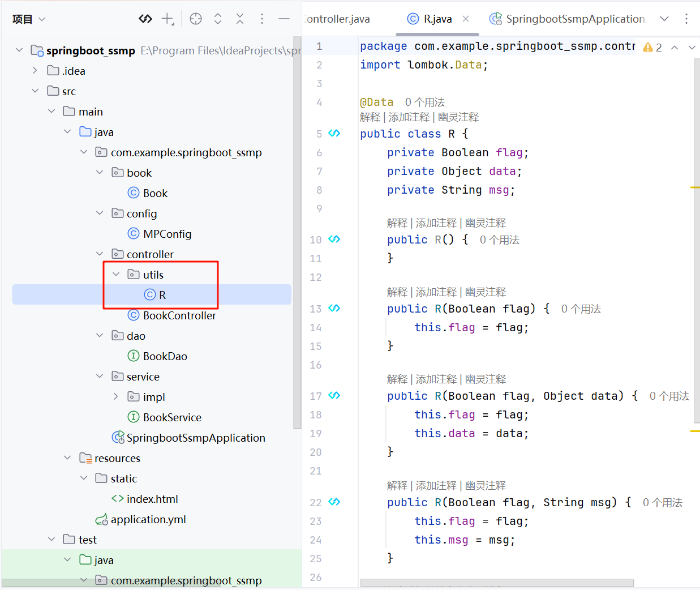The width and height of the screenshot is (700, 590).
Task: Collapse the springboot_ssmp project root
Action: (x=19, y=50)
